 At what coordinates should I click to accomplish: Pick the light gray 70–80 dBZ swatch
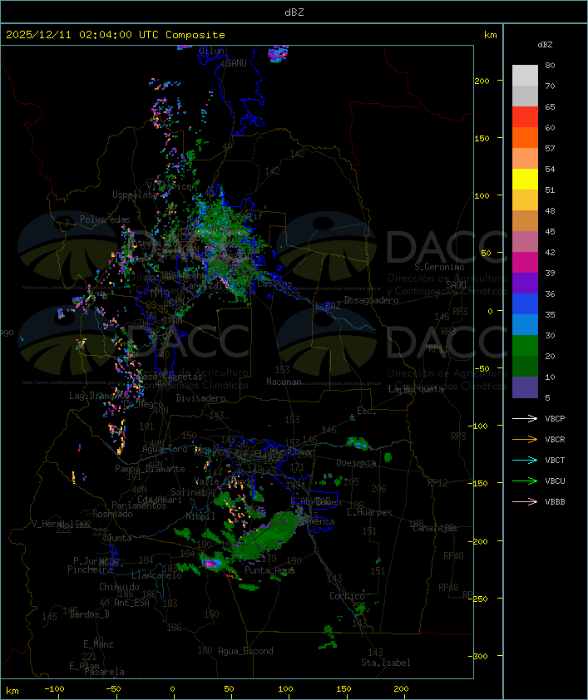525,76
